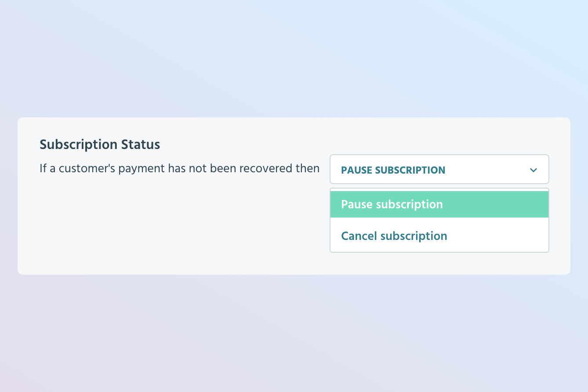Click the customer's payment explanation text

pyautogui.click(x=179, y=168)
